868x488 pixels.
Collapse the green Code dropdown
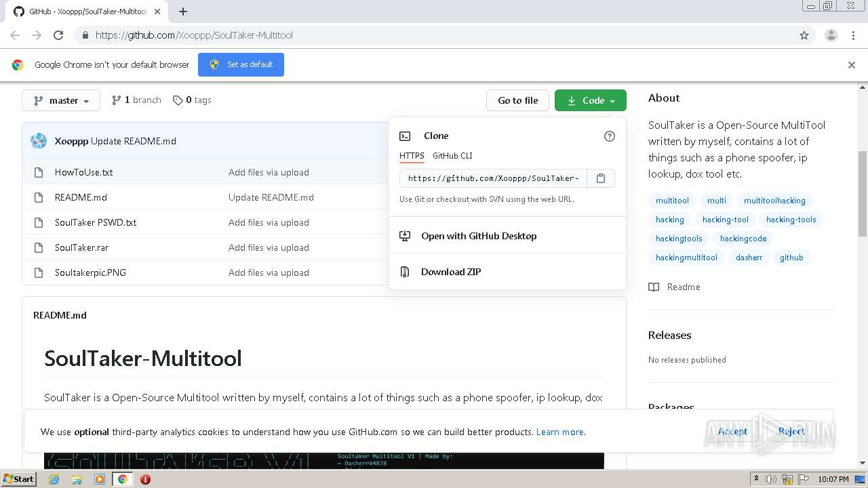tap(591, 100)
